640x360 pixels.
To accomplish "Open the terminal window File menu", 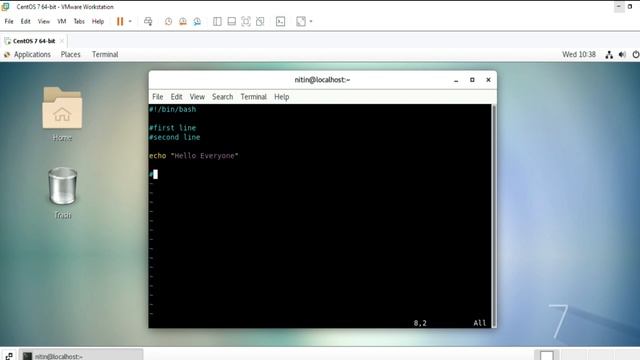I will pos(158,97).
